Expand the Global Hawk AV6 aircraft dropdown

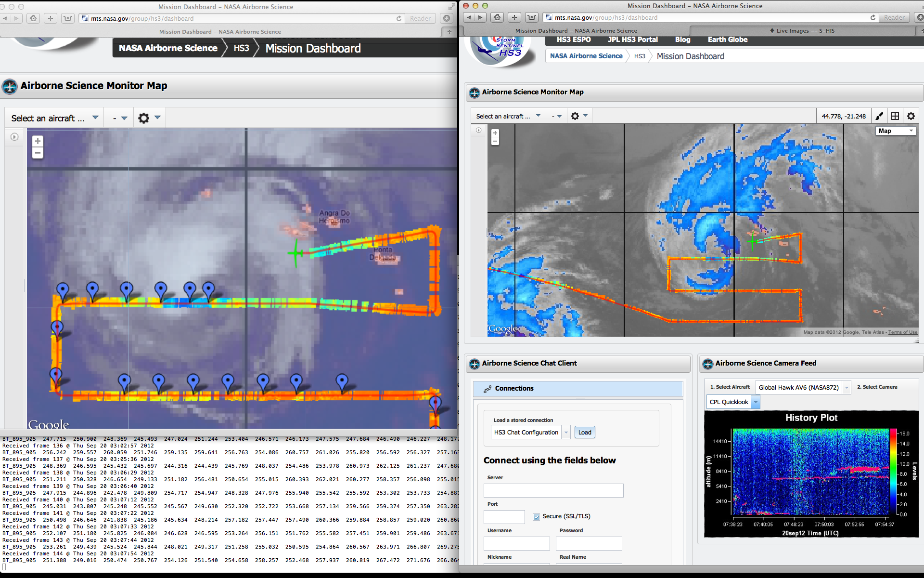tap(847, 387)
